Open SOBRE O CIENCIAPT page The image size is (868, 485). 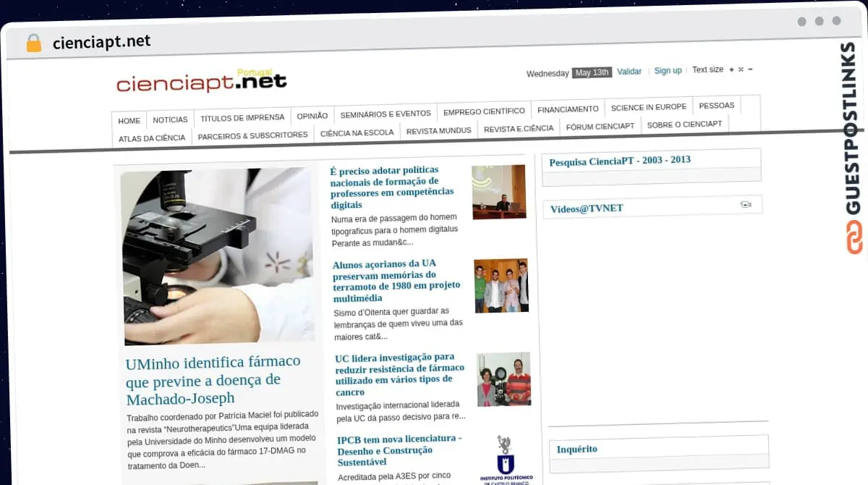point(684,124)
